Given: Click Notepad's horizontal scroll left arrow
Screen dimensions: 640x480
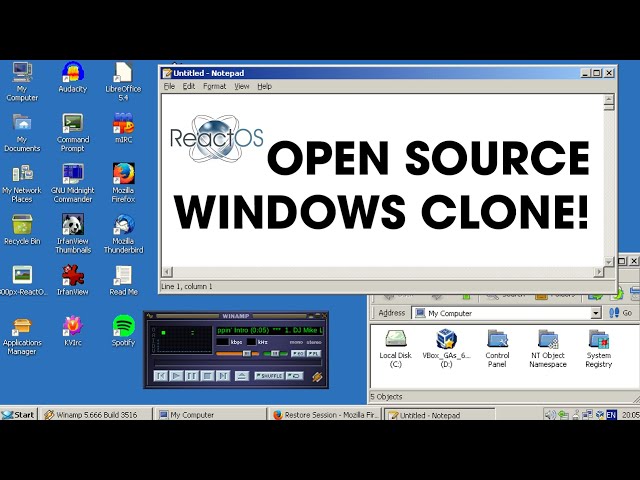Looking at the screenshot, I should coord(167,271).
